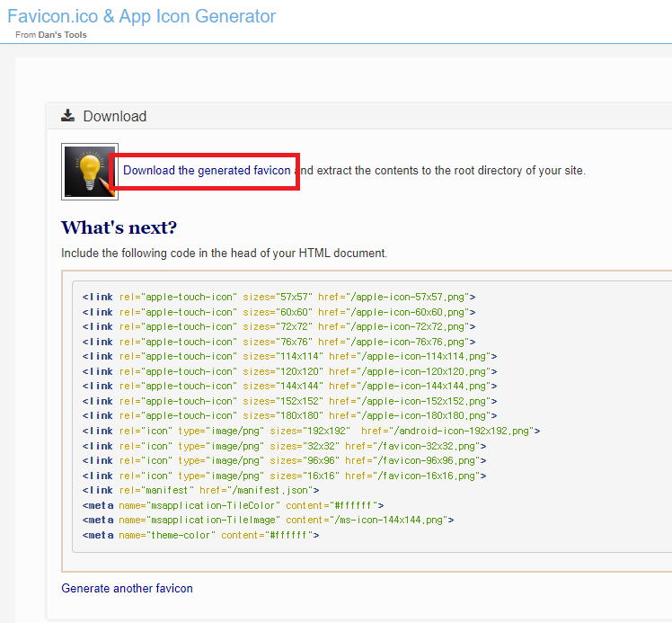Select the apple-icon-114x114.png code line
This screenshot has width=672, height=623.
point(289,356)
